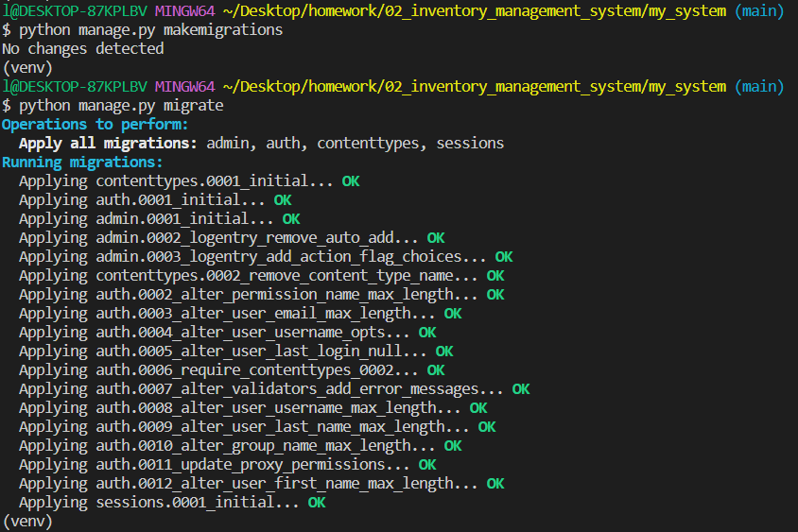Click the first prompt's MINGW64 label
Image resolution: width=798 pixels, height=532 pixels.
(x=184, y=10)
